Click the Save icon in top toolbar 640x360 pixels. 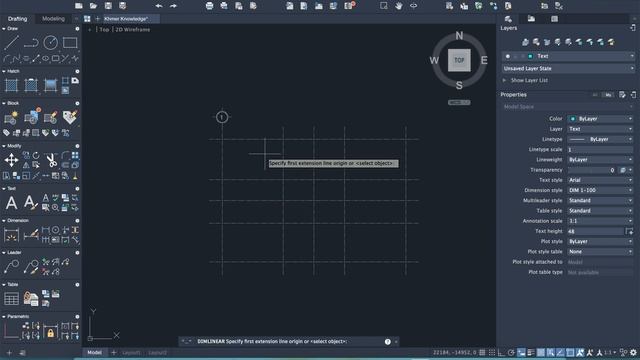click(108, 6)
